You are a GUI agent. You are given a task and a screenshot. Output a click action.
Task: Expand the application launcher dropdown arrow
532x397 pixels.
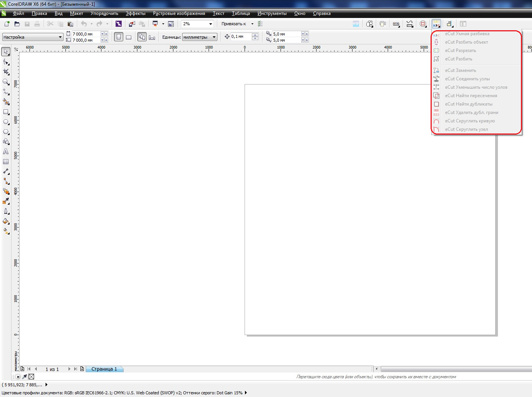point(163,24)
